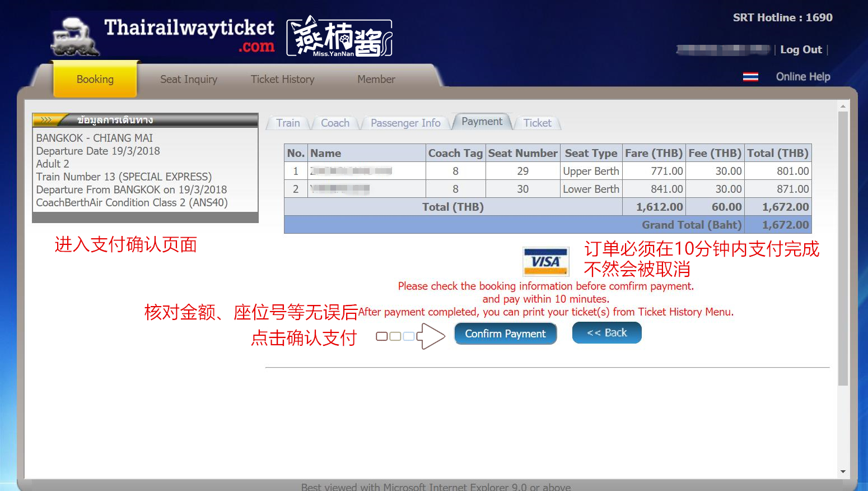Viewport: 868px width, 491px height.
Task: Click seat number 29 cell
Action: [522, 171]
